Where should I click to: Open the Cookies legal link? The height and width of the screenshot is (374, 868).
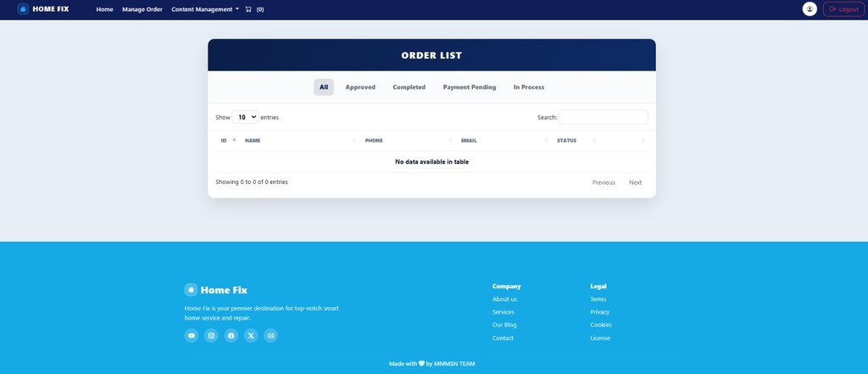(601, 325)
